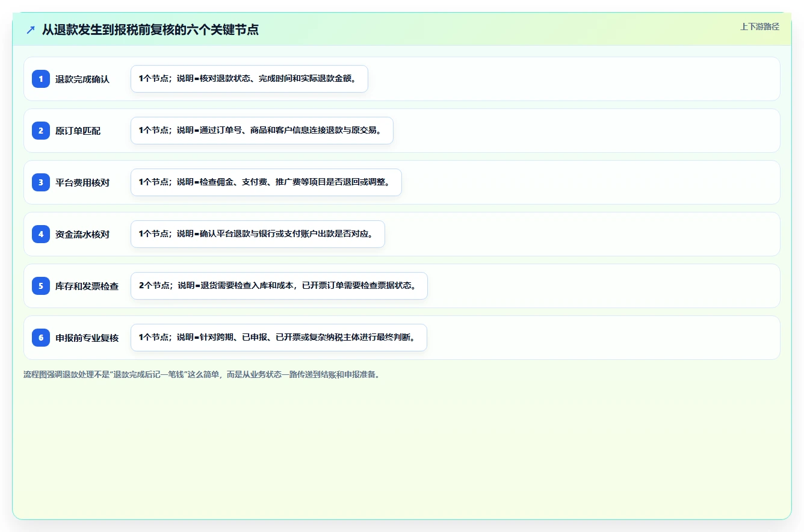Viewport: 804px width, 532px height.
Task: Click the heading 从退款发生到报税前复核的六个关键节点
Action: pyautogui.click(x=150, y=29)
